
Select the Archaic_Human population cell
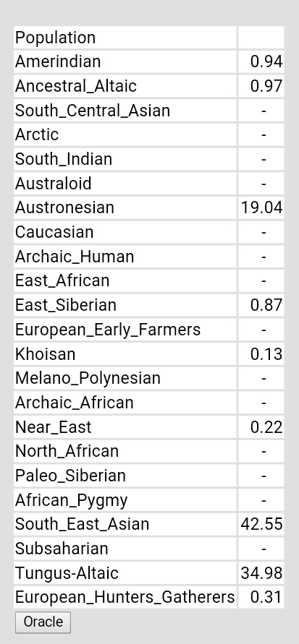[125, 257]
